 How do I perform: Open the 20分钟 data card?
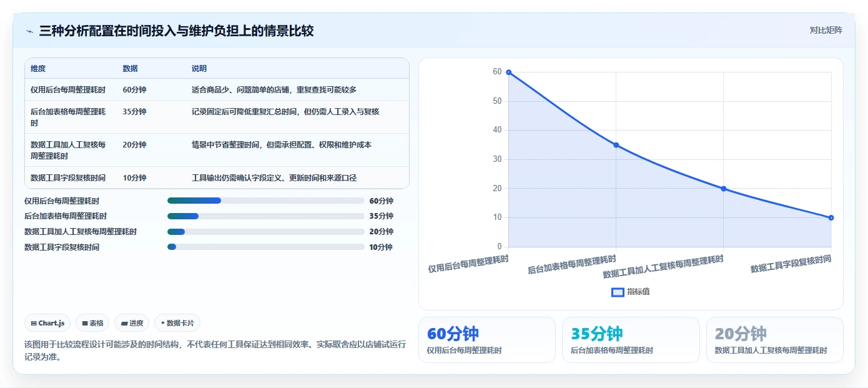775,340
